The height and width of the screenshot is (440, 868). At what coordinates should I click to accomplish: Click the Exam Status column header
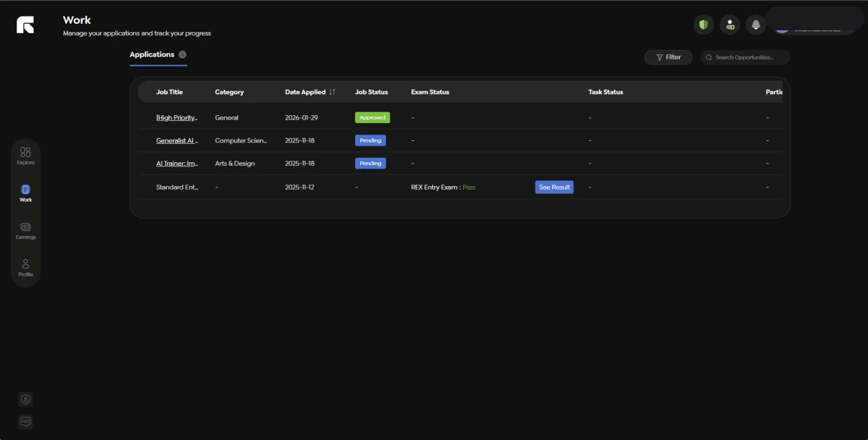(430, 92)
